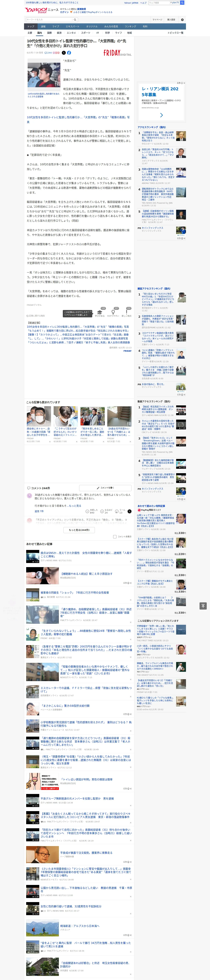This screenshot has width=210, height=980.
Task: Click the 記事に関する報告 report icon
Action: tap(35, 316)
